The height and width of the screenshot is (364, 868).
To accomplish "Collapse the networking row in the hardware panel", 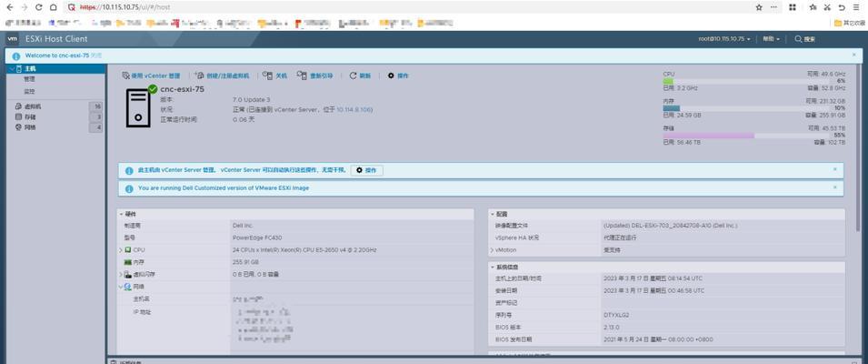I will 121,287.
